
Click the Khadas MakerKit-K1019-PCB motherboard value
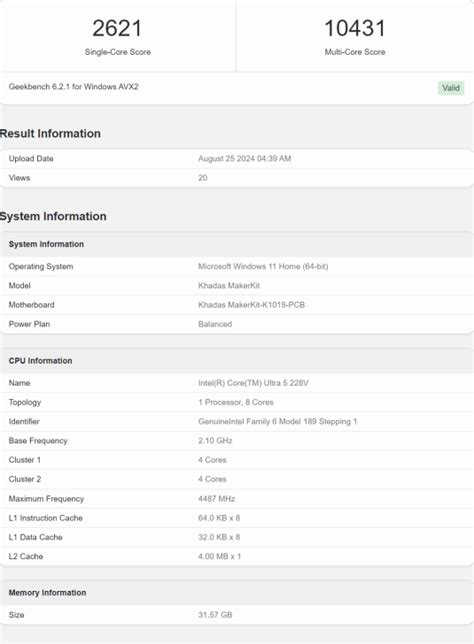point(251,305)
